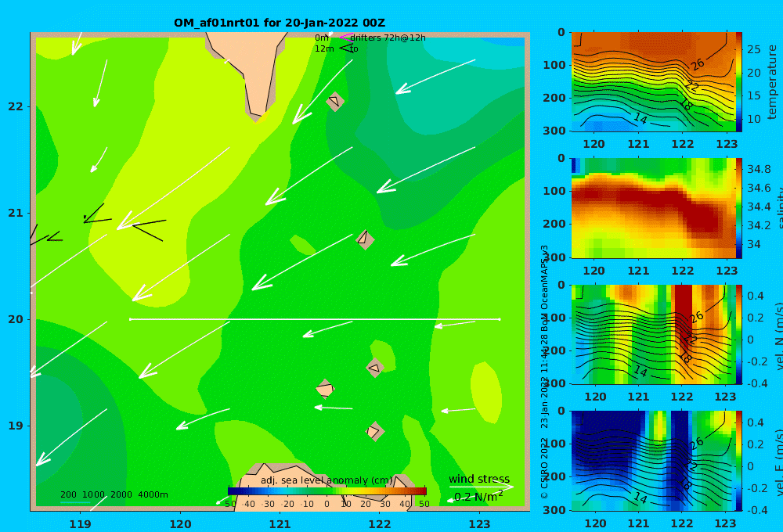
Task: Click the island just north of the 20°N transect line
Action: pyautogui.click(x=365, y=239)
